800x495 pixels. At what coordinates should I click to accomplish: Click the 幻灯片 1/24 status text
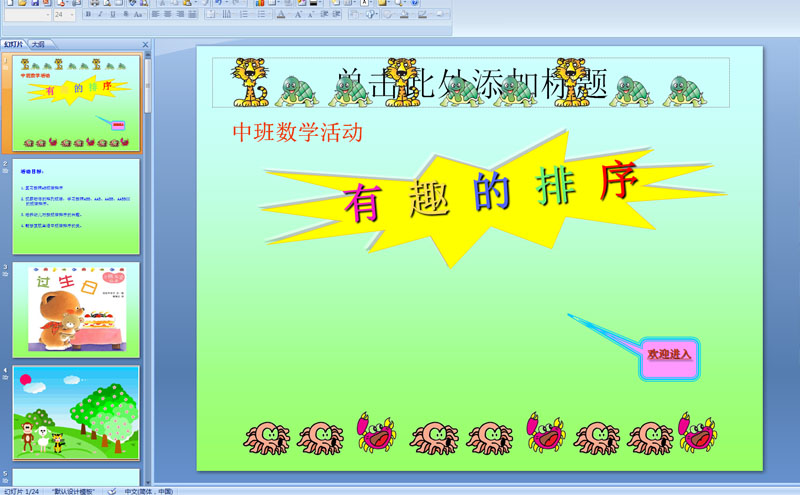point(21,491)
